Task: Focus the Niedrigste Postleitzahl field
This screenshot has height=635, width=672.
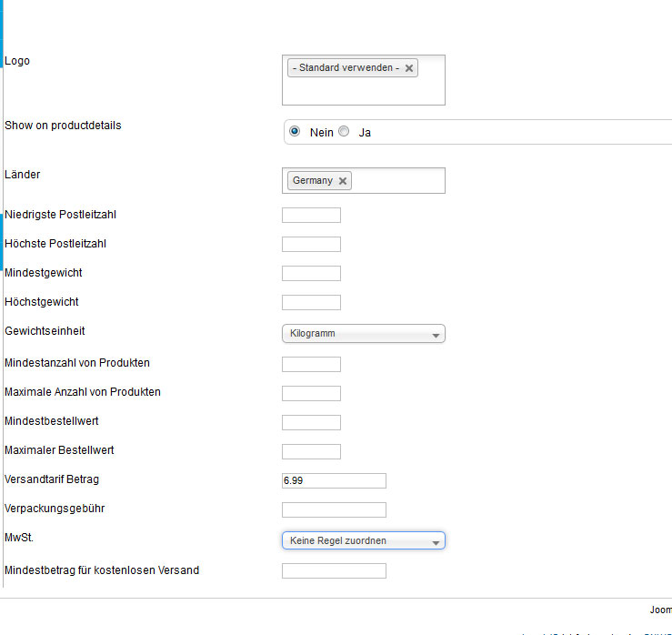Action: (311, 216)
